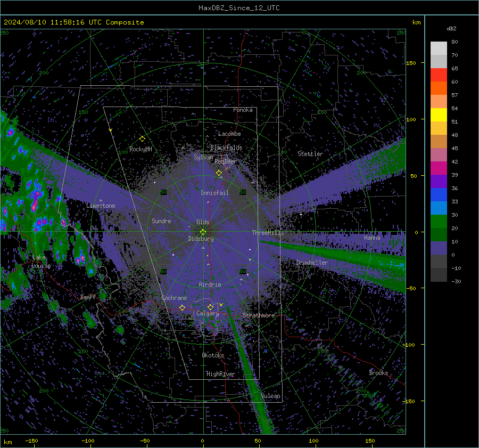Click the 80 value atop dBZ legend
Viewport: 479px width, 448px height.
pos(455,42)
